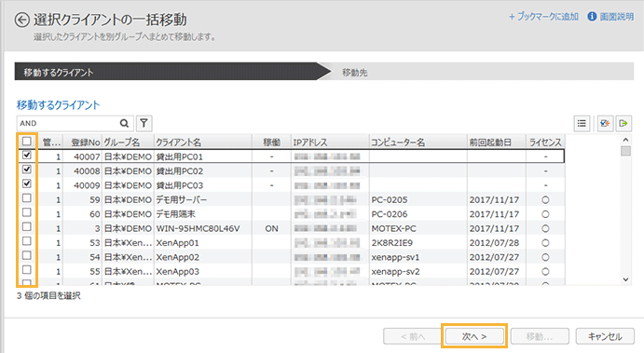Screen dimensions: 644x353
Task: Click registration number 40009
Action: coord(87,185)
